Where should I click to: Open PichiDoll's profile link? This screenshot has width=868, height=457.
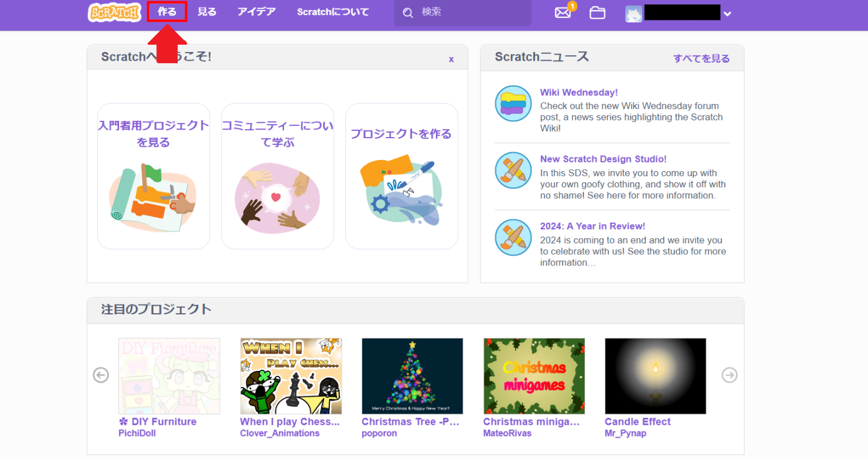tap(137, 433)
